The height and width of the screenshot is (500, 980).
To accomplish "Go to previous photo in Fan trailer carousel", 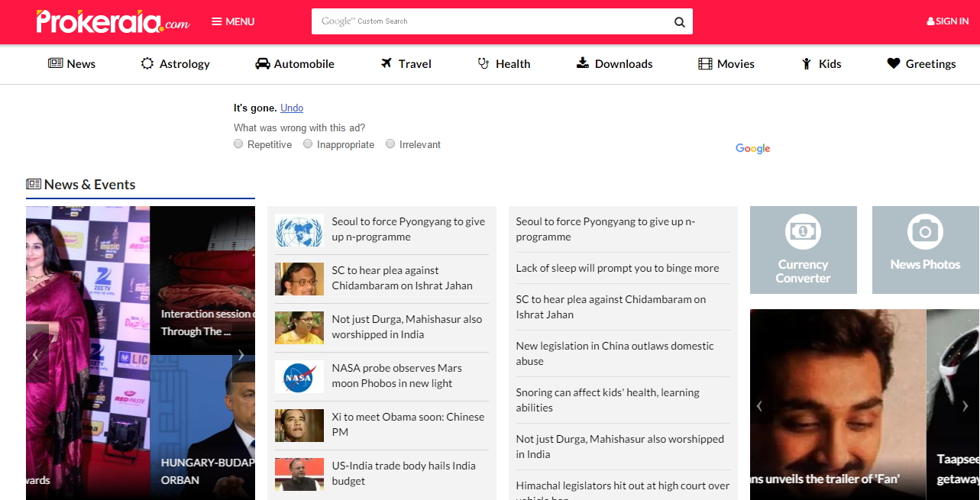I will click(759, 406).
